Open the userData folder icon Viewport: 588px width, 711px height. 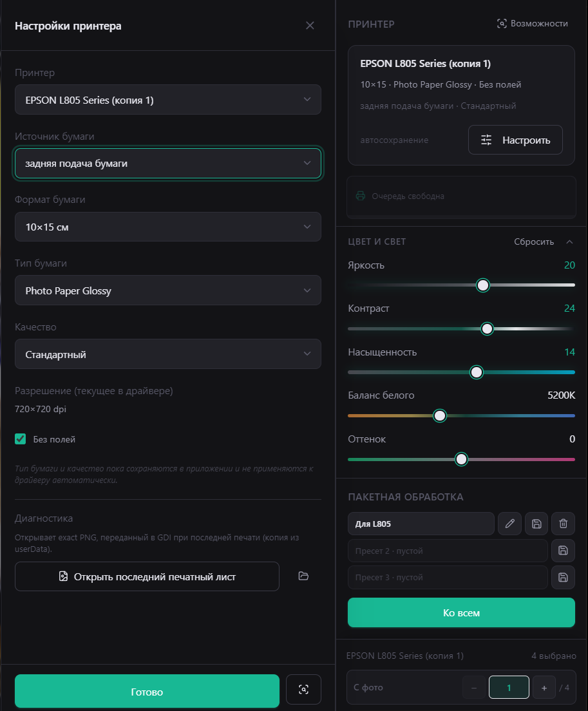pyautogui.click(x=303, y=576)
